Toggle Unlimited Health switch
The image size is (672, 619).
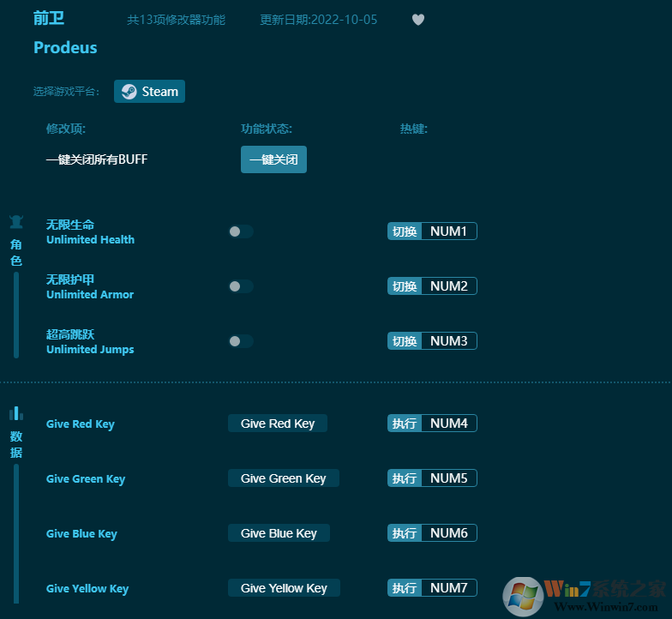[241, 231]
